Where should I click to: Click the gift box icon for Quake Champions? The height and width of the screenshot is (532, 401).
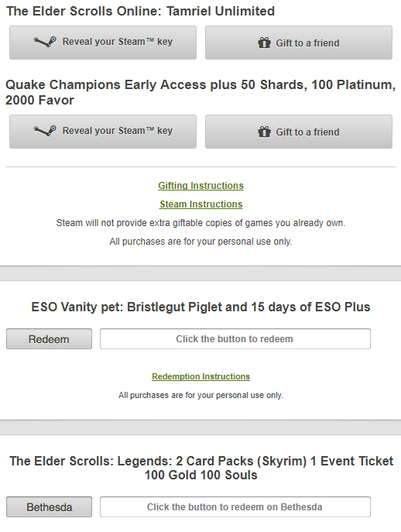click(264, 132)
